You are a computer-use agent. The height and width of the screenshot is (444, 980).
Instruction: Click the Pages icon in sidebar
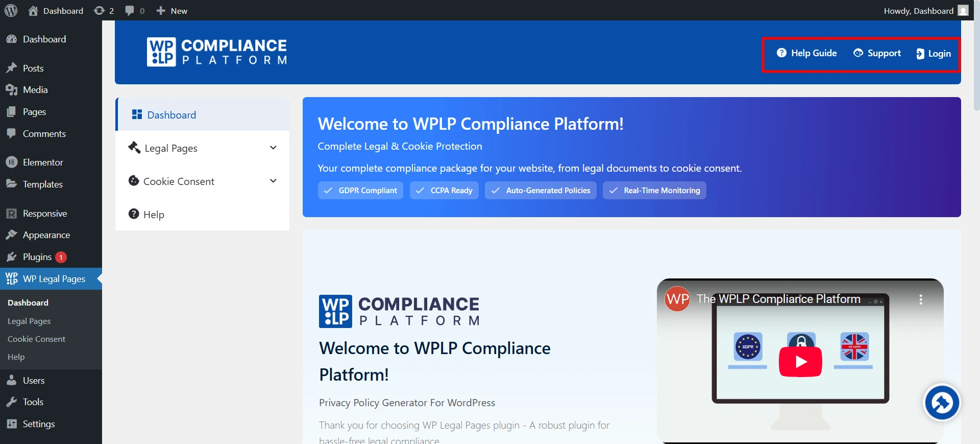[x=11, y=112]
